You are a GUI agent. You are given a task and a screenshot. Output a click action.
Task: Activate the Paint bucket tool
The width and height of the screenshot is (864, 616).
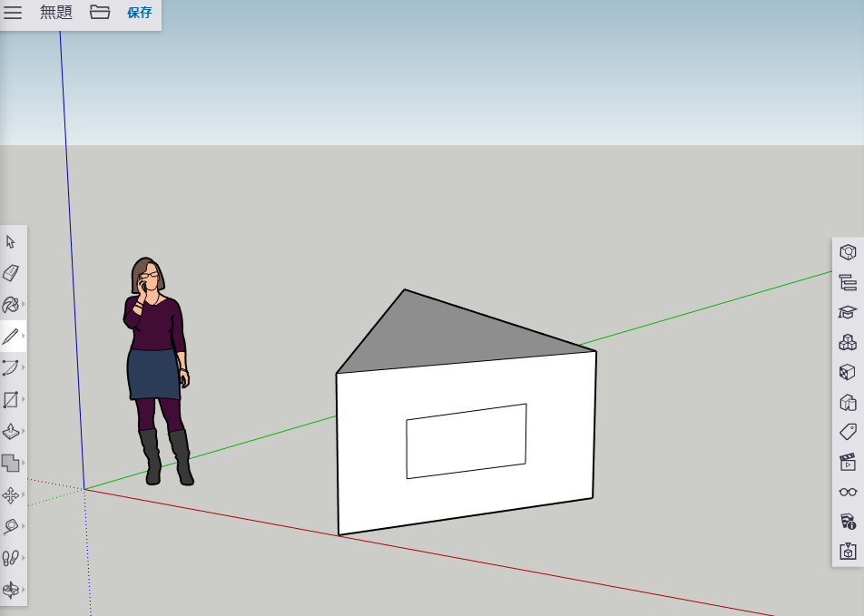[x=11, y=304]
